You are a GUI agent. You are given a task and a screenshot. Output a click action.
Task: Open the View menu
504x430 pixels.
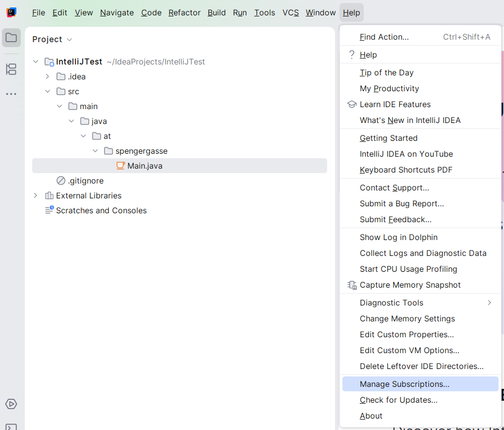coord(84,12)
